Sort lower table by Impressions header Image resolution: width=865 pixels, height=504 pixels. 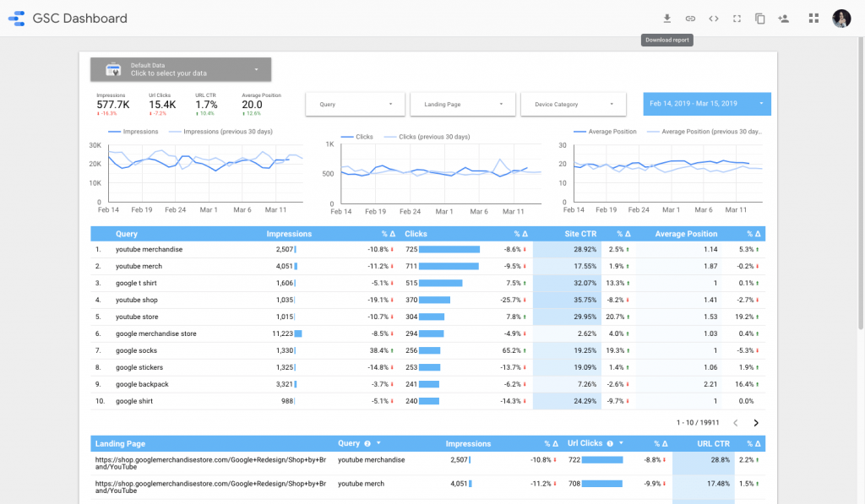click(468, 444)
